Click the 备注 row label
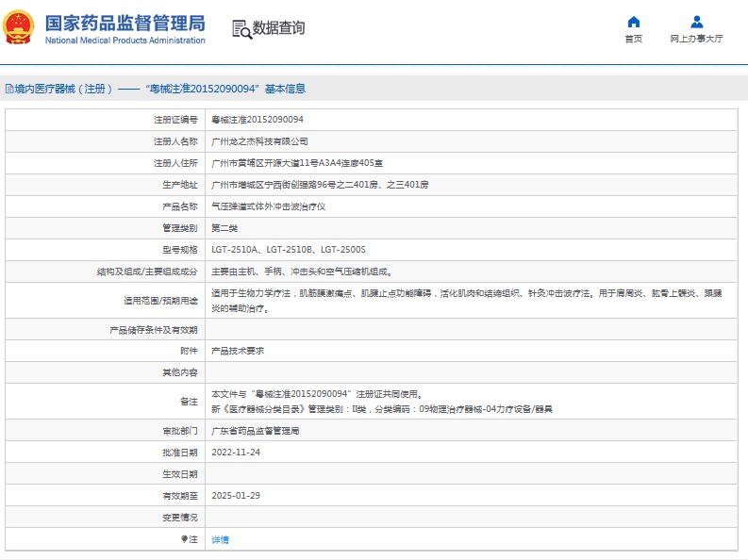 coord(189,402)
